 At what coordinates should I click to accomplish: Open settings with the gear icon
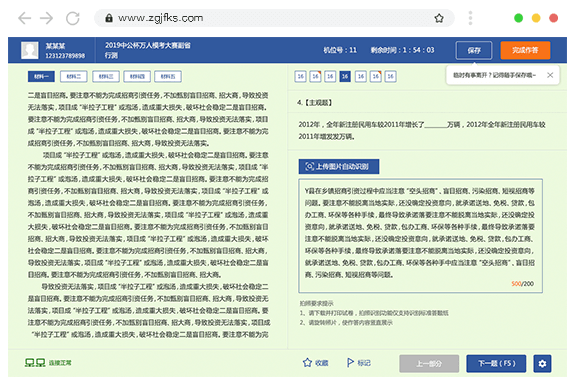click(x=542, y=363)
